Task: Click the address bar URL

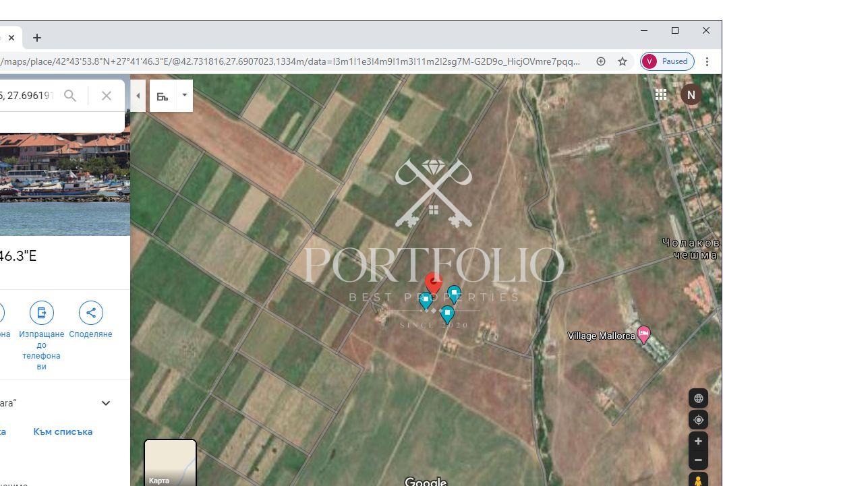Action: (x=290, y=61)
